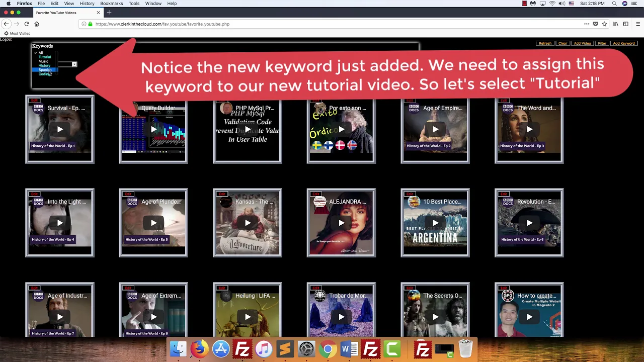Bookmark this page with star icon
The height and width of the screenshot is (362, 644).
click(x=604, y=24)
